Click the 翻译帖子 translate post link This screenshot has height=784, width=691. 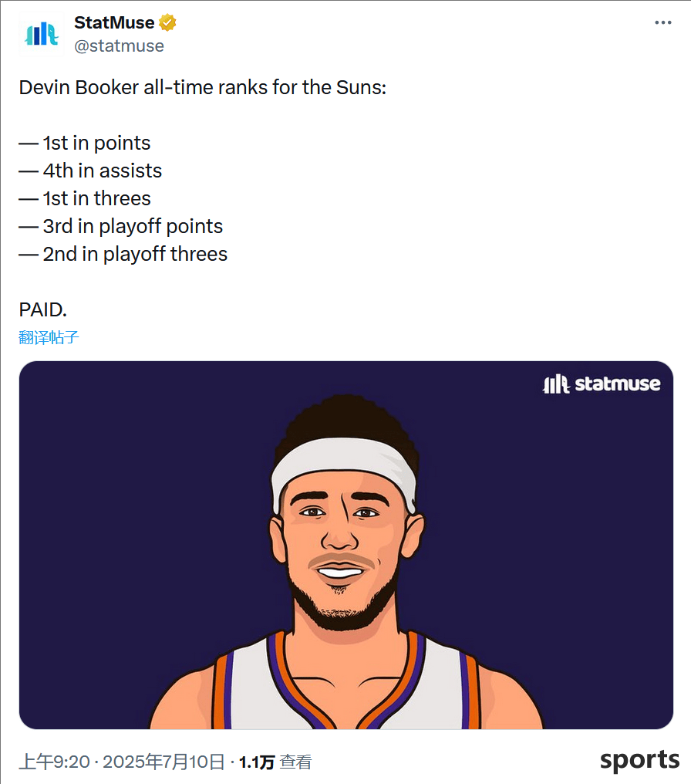coord(49,337)
